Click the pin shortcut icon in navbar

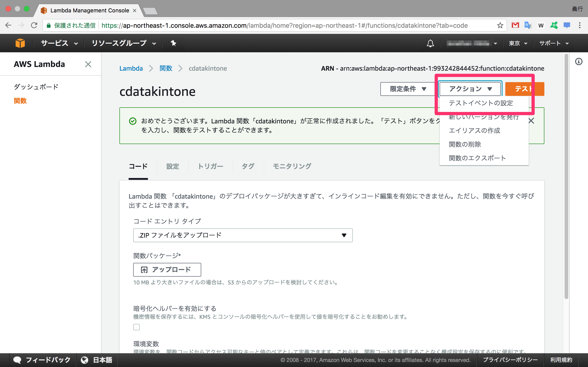coord(173,43)
